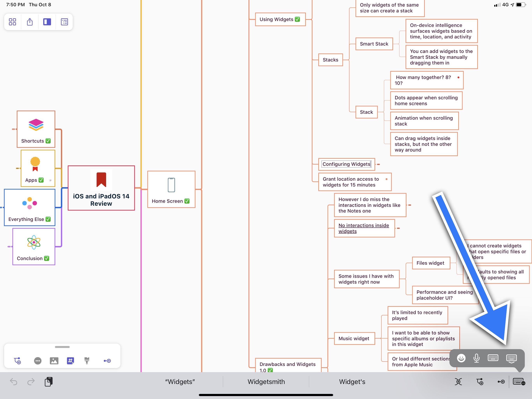
Task: Select 'Some issues I have with widgets' node
Action: pos(366,279)
